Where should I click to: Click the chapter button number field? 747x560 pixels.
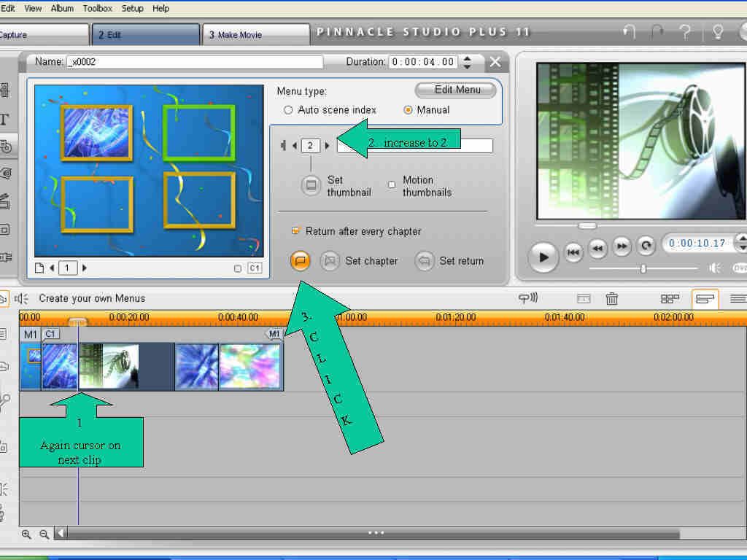coord(310,145)
